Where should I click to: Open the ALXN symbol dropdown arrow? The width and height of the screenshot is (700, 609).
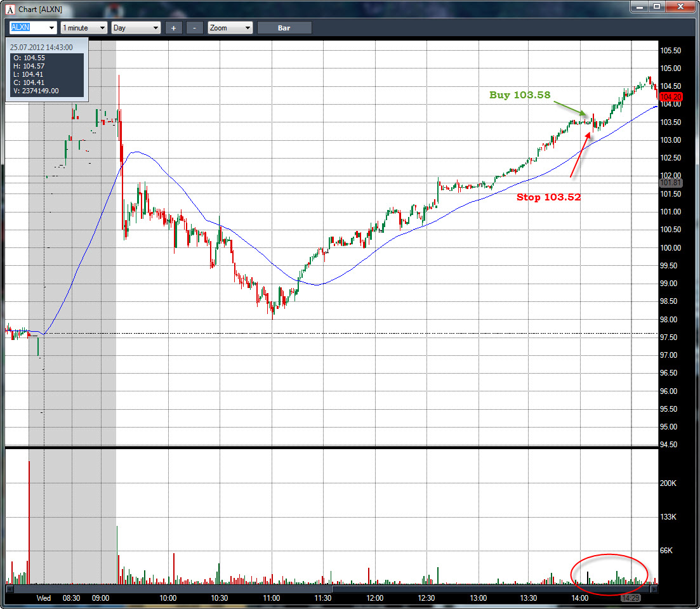tap(52, 28)
